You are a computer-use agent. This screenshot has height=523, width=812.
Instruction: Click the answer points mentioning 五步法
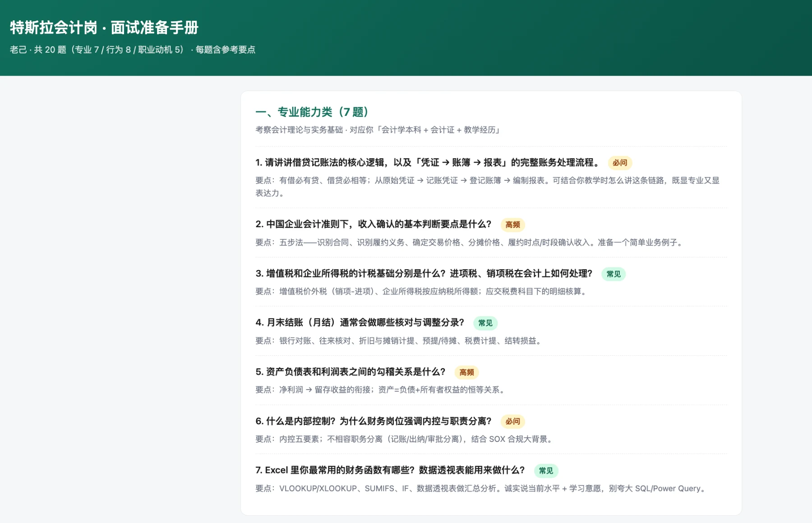coord(470,243)
